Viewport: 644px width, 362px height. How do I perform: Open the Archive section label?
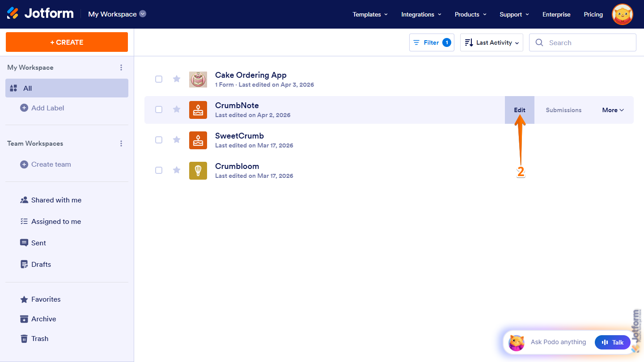tap(44, 319)
